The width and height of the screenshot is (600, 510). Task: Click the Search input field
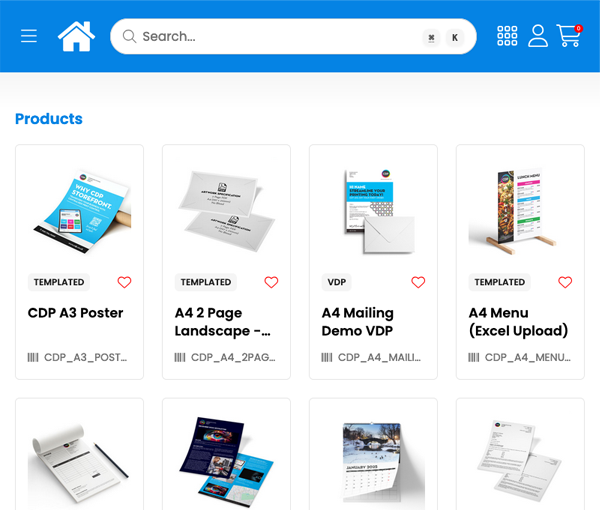tap(270, 37)
